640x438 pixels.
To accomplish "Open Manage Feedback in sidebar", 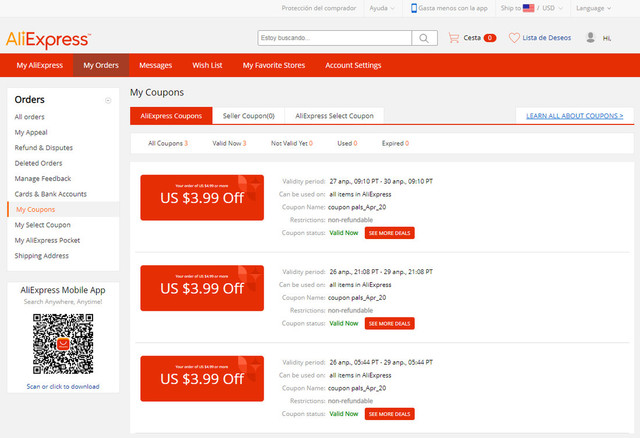I will [x=43, y=179].
